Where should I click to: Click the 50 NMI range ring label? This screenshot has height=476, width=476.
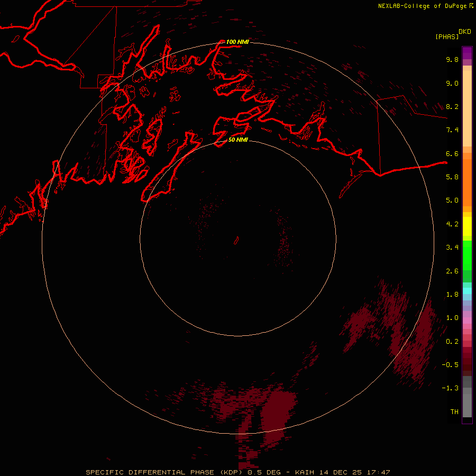[238, 140]
